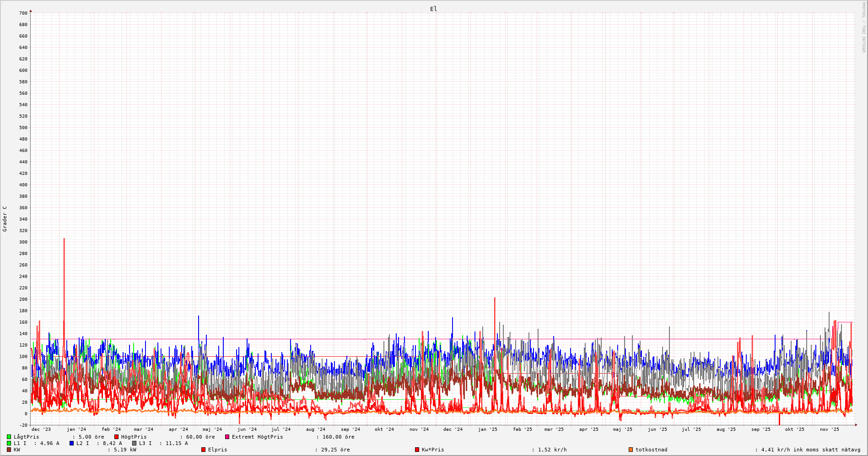
Task: Select the "jun '24" x-axis label
Action: (247, 429)
